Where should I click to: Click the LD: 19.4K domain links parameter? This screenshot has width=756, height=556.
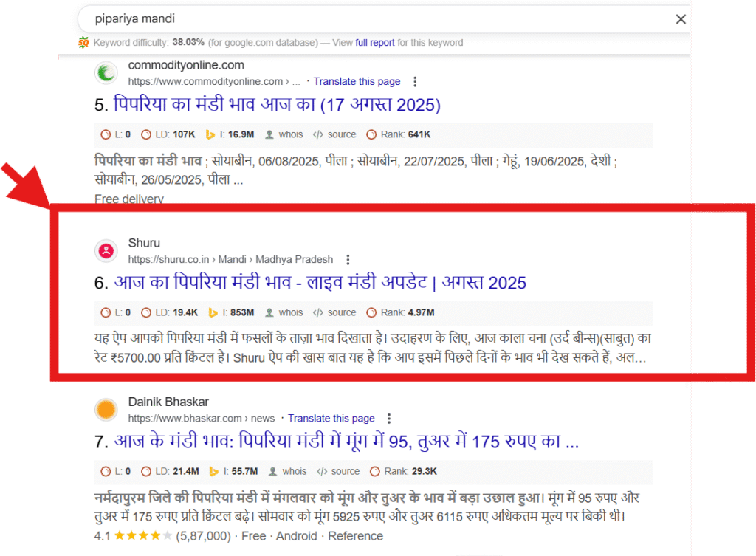coord(169,312)
